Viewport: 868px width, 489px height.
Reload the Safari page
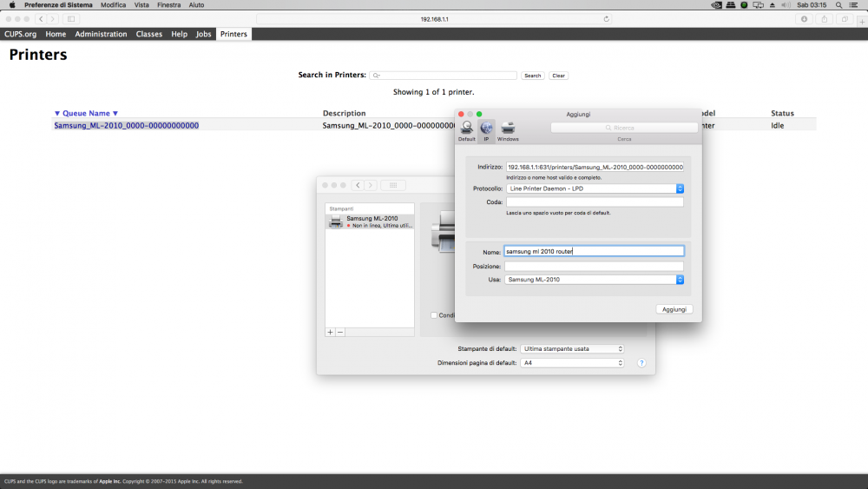(x=606, y=19)
